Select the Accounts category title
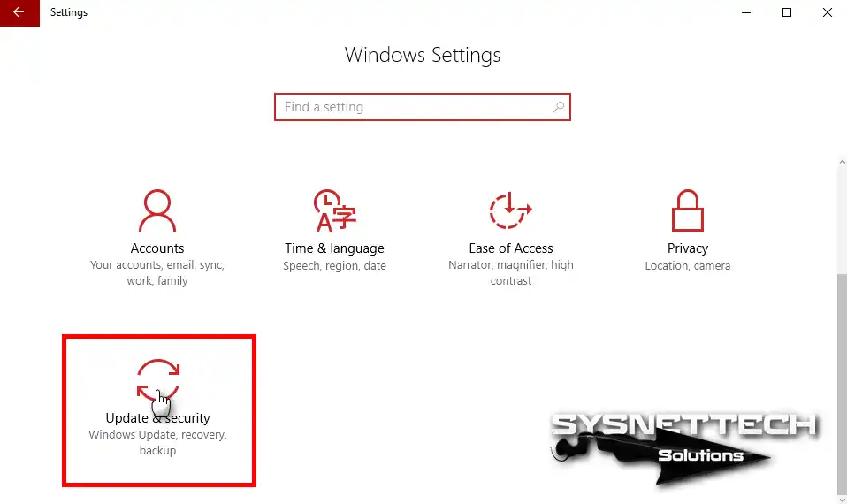 click(157, 248)
